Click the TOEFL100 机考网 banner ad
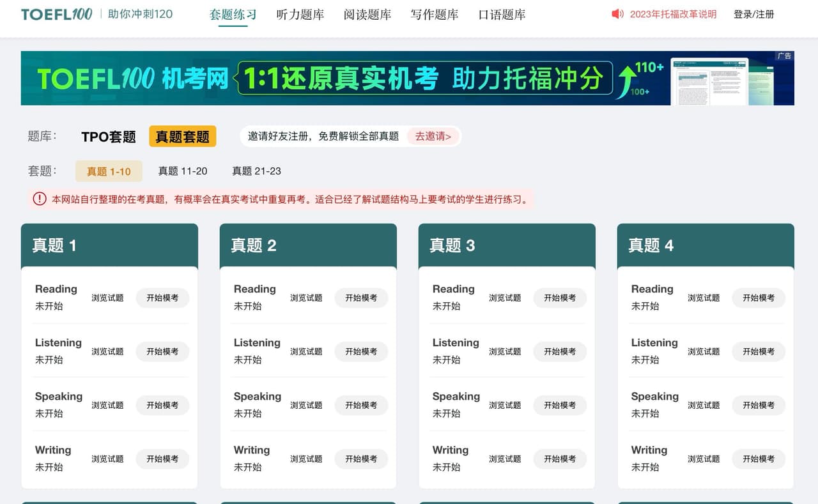 [408, 78]
